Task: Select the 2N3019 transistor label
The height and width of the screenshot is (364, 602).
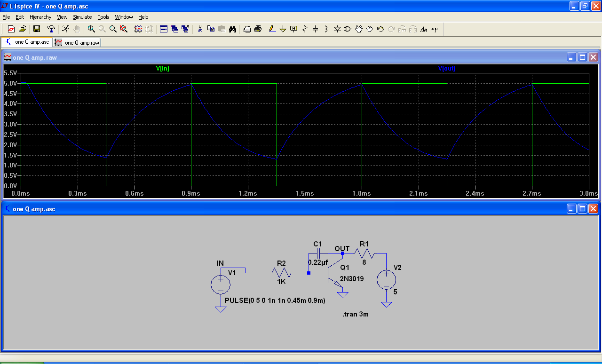Action: pyautogui.click(x=352, y=278)
